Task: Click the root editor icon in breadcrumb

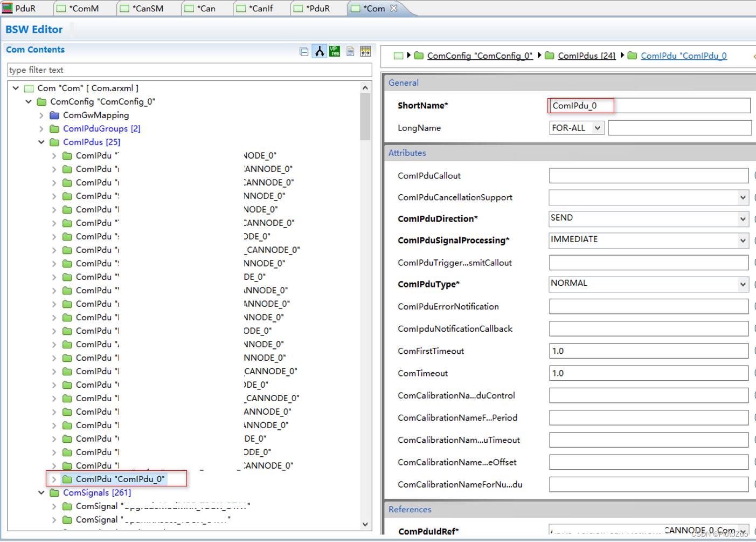Action: 399,56
